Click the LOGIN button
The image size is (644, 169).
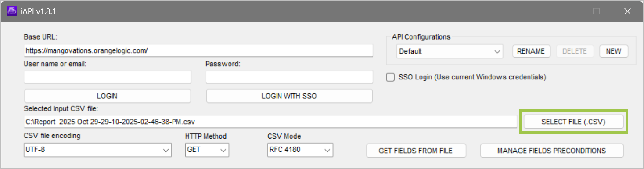[x=108, y=96]
